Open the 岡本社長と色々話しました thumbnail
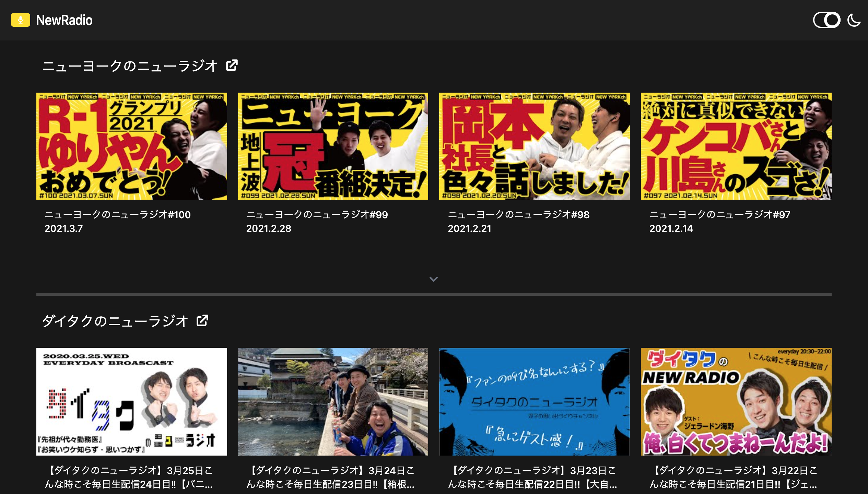This screenshot has height=494, width=868. click(535, 146)
